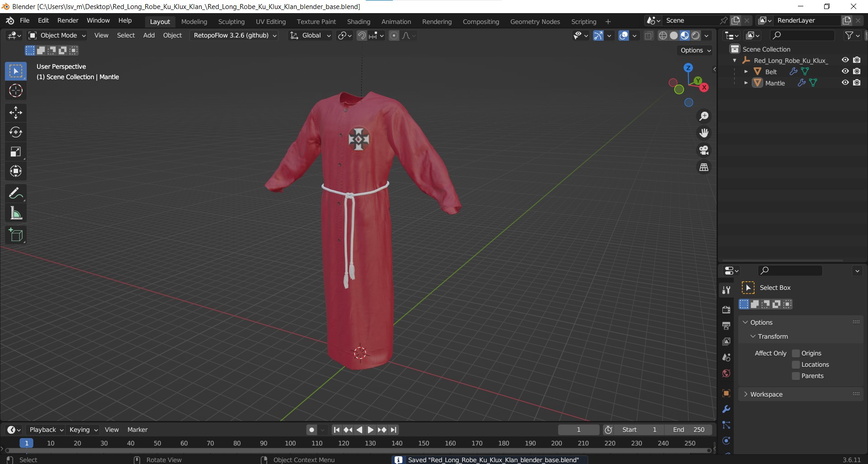Open the Modifiers wrench properties tab
The width and height of the screenshot is (868, 464).
[x=726, y=409]
